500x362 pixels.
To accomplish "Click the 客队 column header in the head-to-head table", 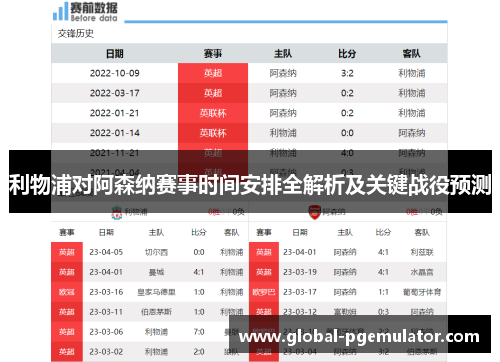I will pyautogui.click(x=412, y=53).
